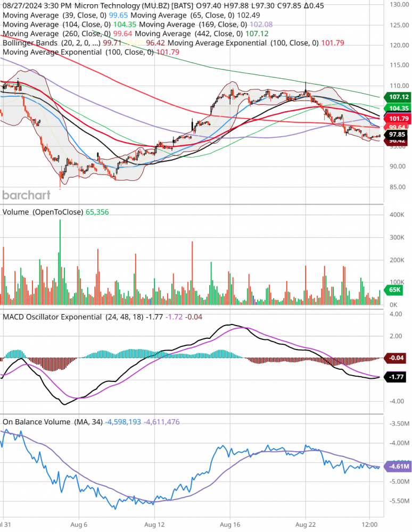Select the Volume (OpenToClose) indicator label
The image size is (412, 532).
43,212
